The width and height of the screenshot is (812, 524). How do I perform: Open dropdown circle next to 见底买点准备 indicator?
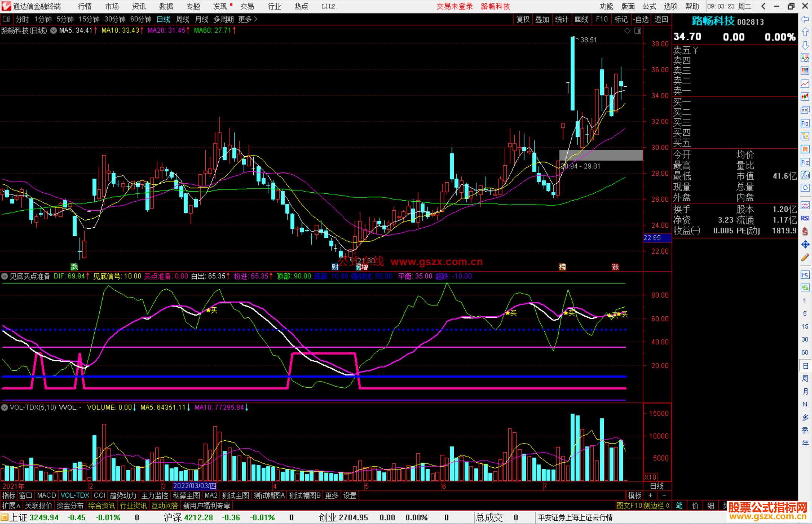[x=5, y=276]
